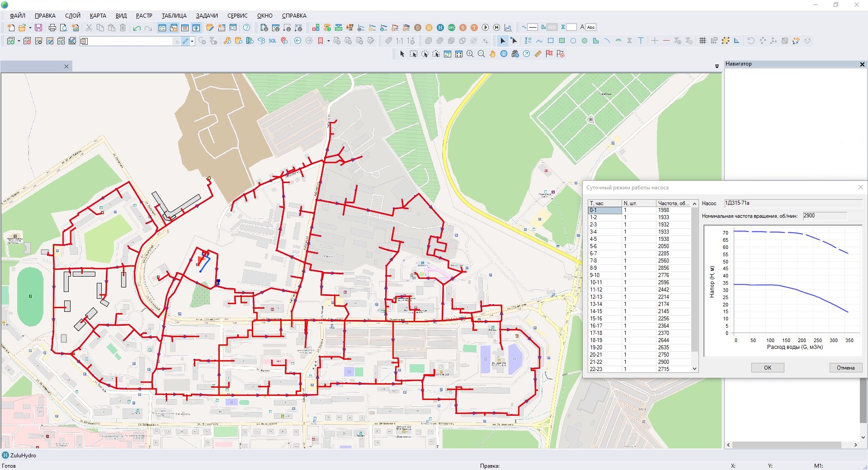Open the blue ZuluHydro 'H' toolbar icon

440,28
